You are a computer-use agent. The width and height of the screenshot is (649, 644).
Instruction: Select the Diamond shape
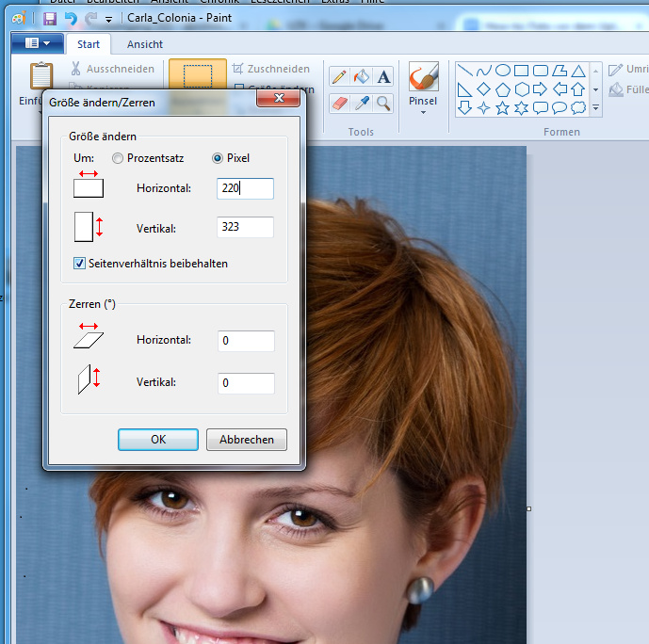pyautogui.click(x=484, y=89)
